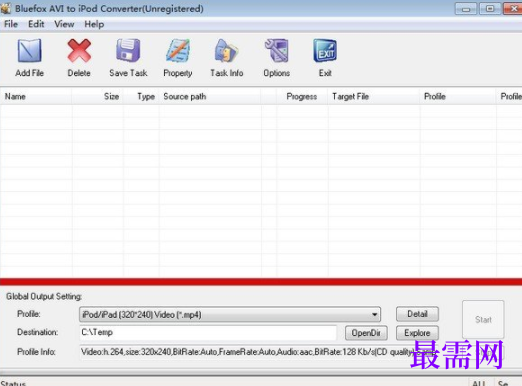Sort by the Size column header
This screenshot has height=386, width=522.
[x=97, y=97]
